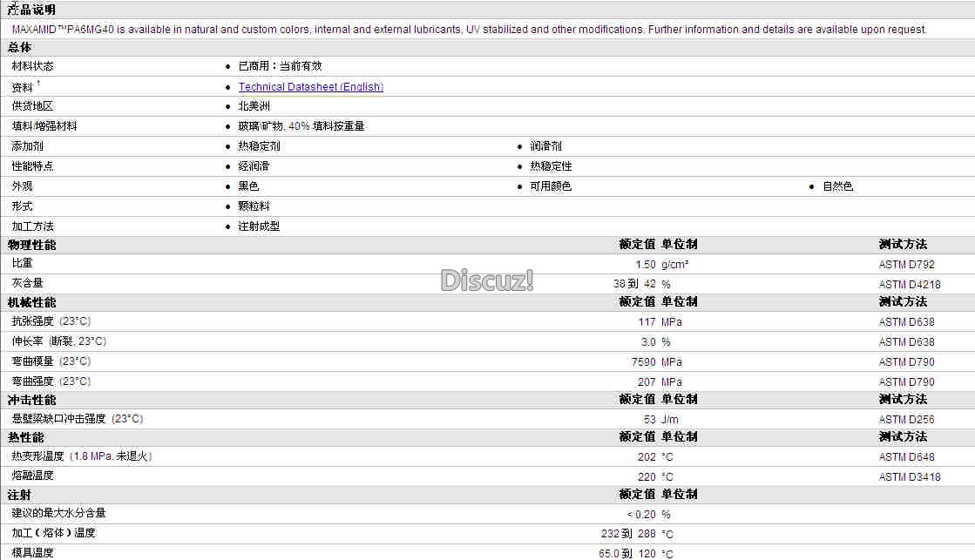Select the ash content value "38 到 42"
The width and height of the screenshot is (975, 560).
634,284
